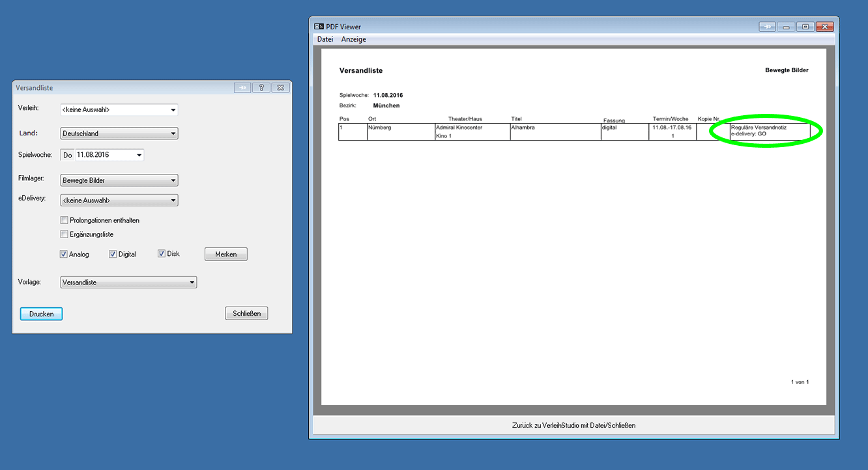Viewport: 868px width, 470px height.
Task: Uncheck the Digital checkbox
Action: [x=113, y=254]
